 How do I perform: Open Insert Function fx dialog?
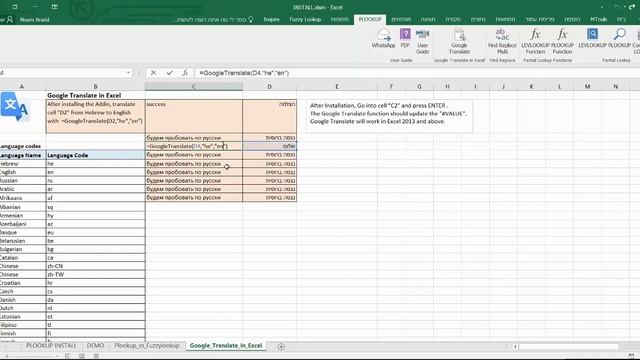[x=184, y=73]
